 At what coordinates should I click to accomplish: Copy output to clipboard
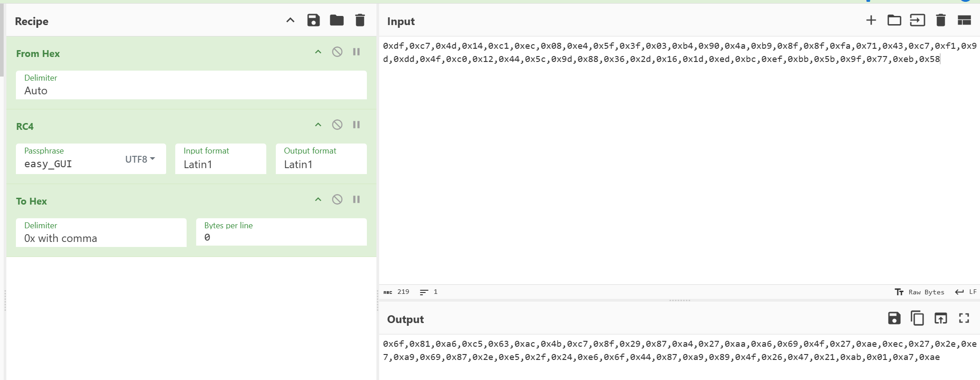tap(917, 318)
